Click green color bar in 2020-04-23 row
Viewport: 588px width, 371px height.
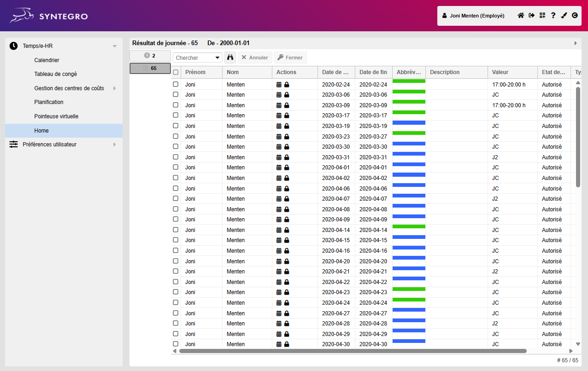point(408,289)
